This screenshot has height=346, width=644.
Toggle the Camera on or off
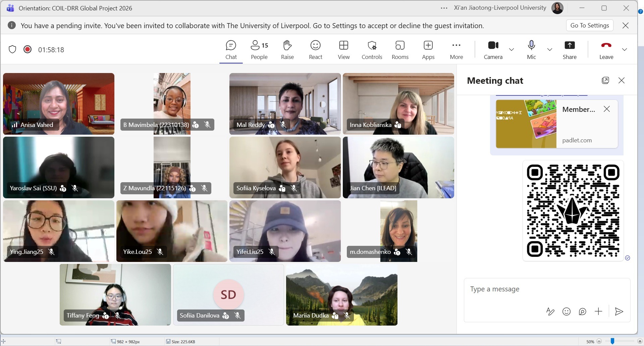click(493, 50)
